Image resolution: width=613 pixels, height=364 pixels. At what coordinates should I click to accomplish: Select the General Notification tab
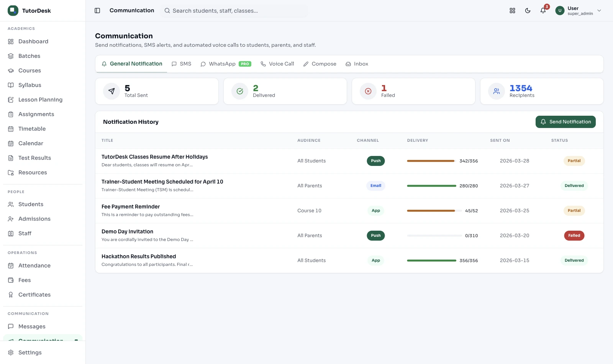pyautogui.click(x=132, y=64)
